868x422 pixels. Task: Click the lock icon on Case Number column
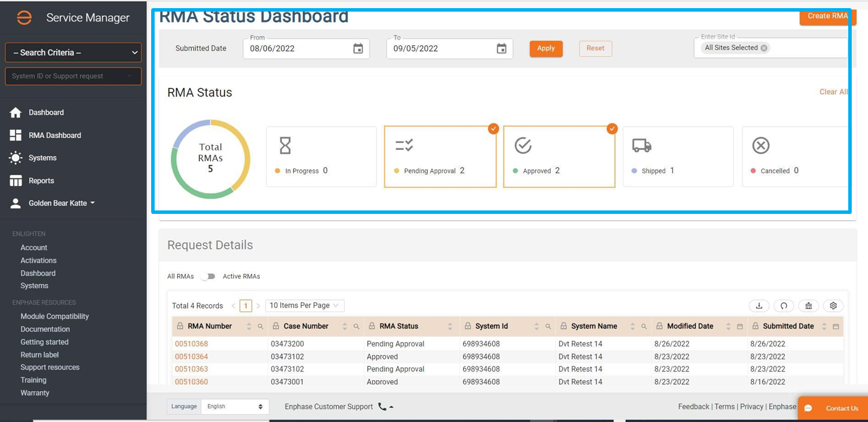(276, 327)
